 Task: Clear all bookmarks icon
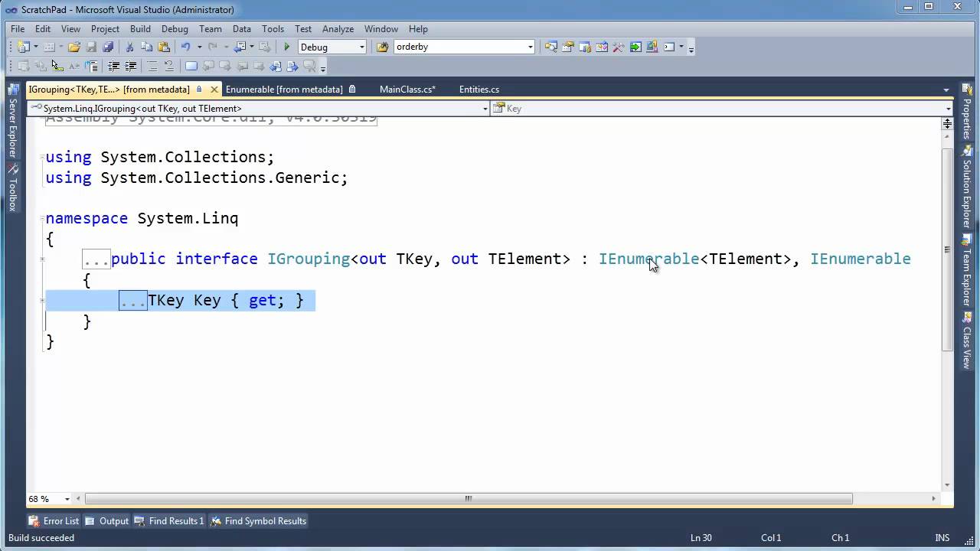point(309,67)
